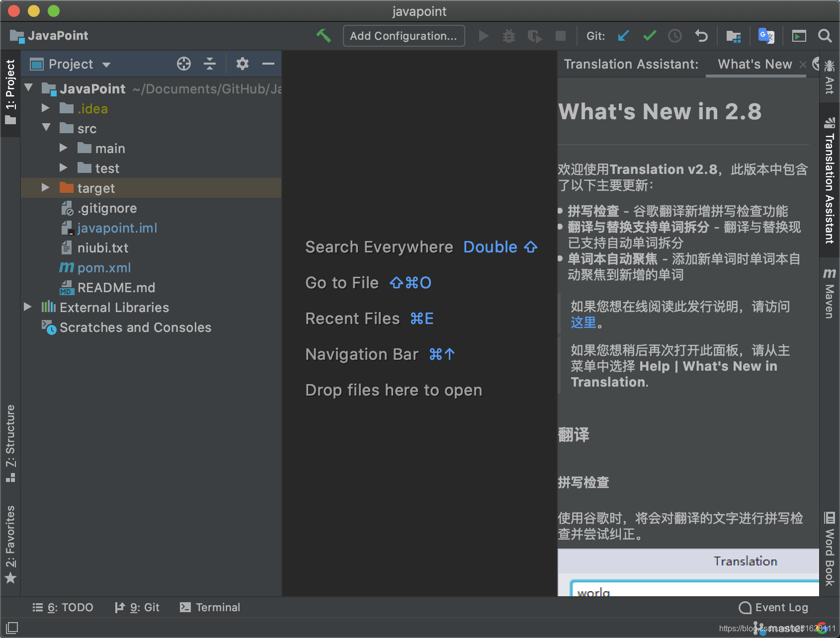Click the Debug bug icon
The height and width of the screenshot is (638, 840).
[x=509, y=36]
